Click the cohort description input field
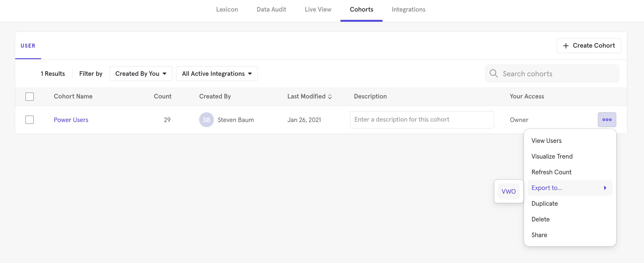 [x=422, y=120]
